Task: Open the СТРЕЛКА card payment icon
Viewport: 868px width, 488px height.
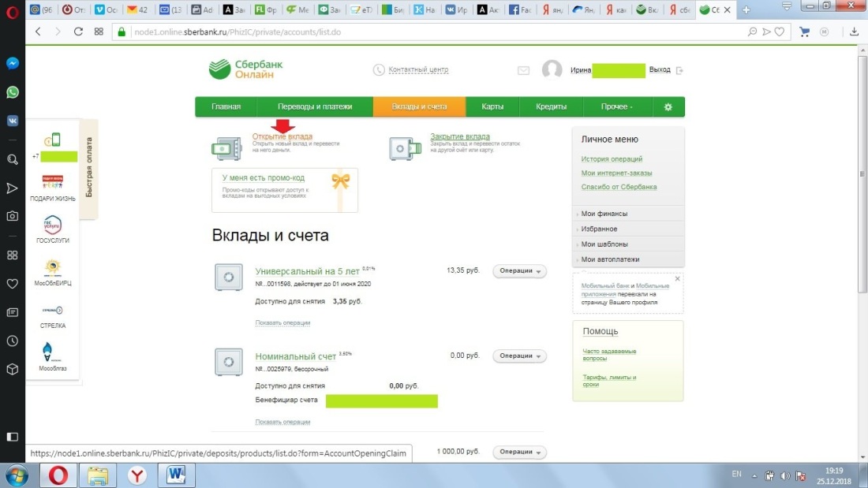Action: click(54, 311)
